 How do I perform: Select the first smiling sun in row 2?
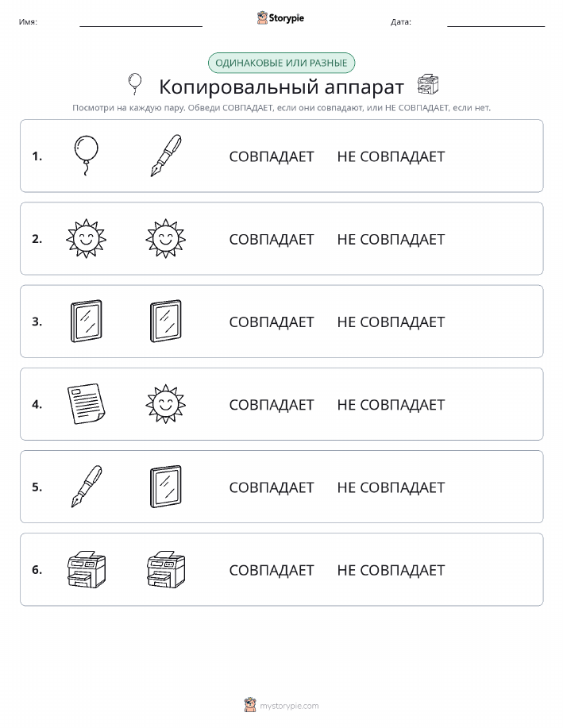tap(87, 239)
